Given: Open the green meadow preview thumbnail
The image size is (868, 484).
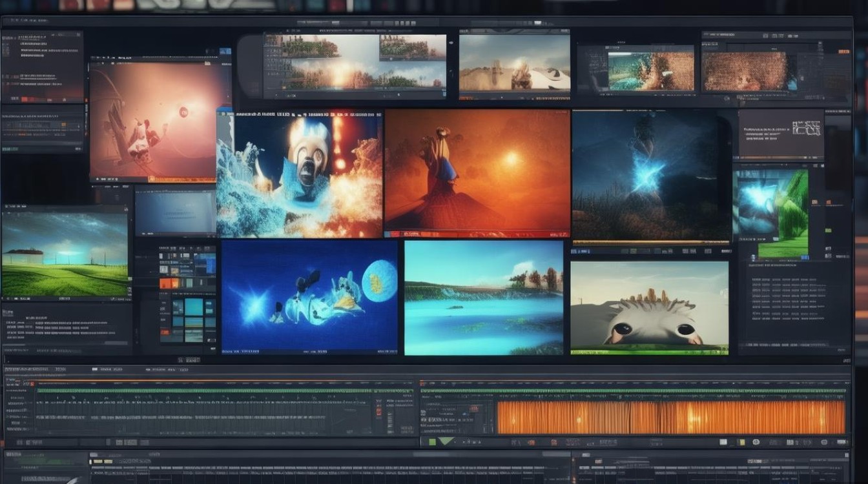Looking at the screenshot, I should (x=65, y=254).
